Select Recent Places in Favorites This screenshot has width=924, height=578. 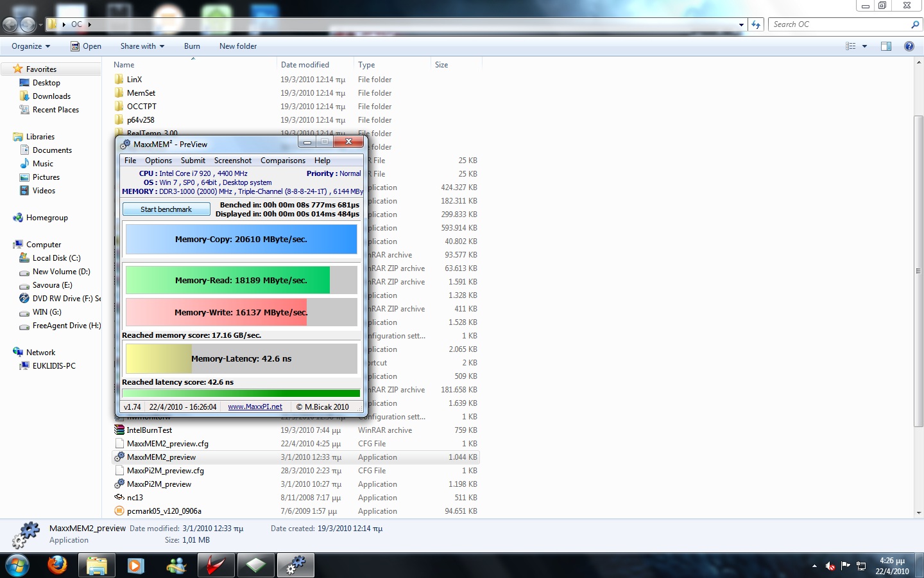[x=55, y=110]
